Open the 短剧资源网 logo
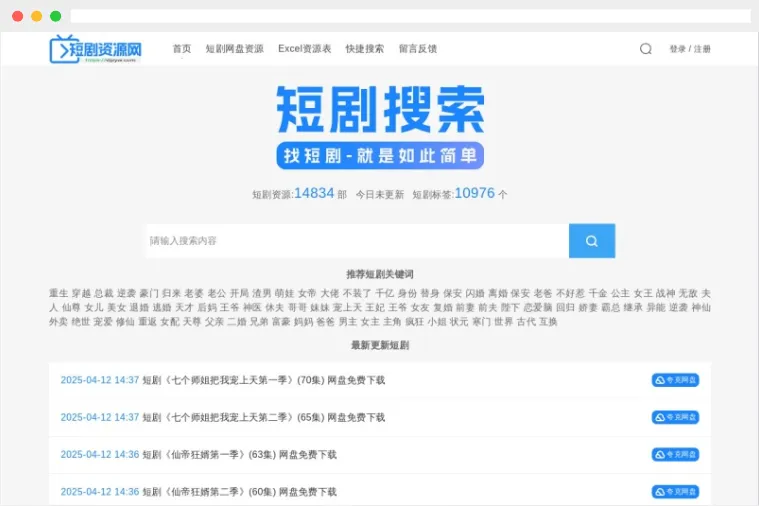 point(95,49)
